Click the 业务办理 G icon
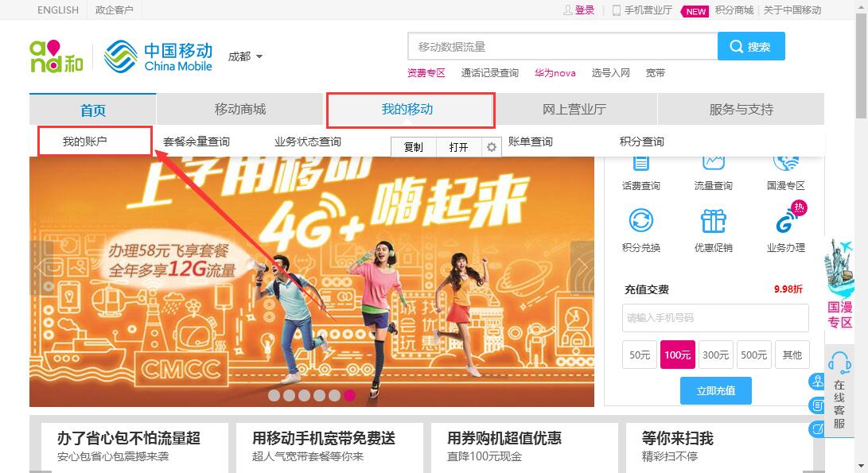The height and width of the screenshot is (473, 868). [786, 221]
